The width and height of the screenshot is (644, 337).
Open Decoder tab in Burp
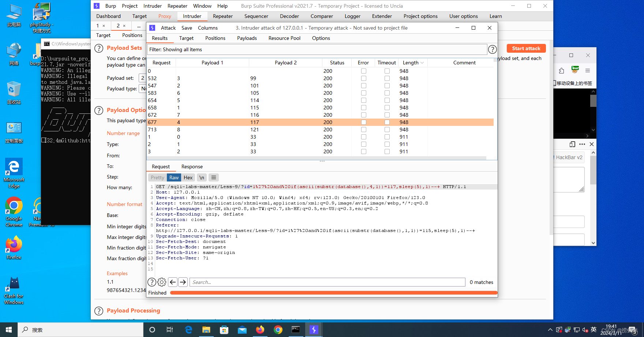click(x=289, y=16)
